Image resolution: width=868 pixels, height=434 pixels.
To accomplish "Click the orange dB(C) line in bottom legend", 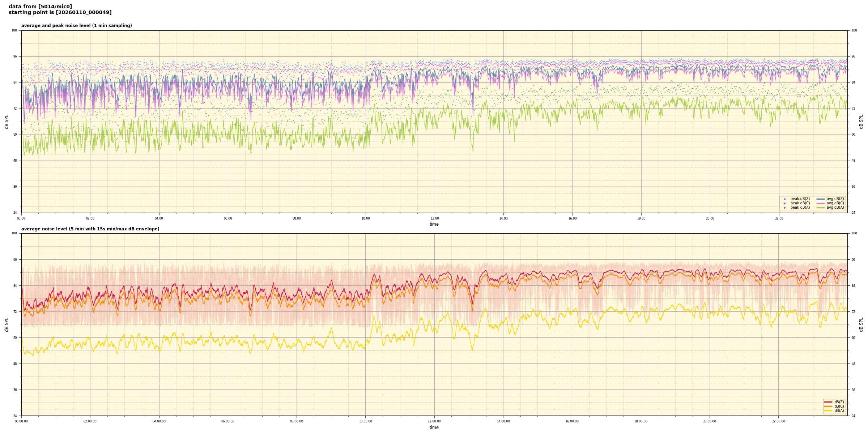I will (828, 406).
